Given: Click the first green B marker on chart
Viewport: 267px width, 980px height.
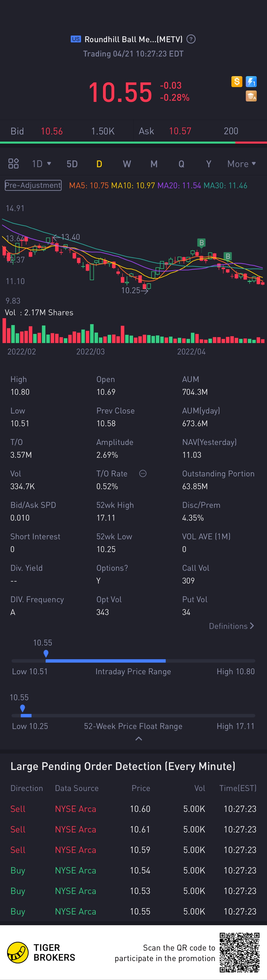Looking at the screenshot, I should (x=201, y=243).
